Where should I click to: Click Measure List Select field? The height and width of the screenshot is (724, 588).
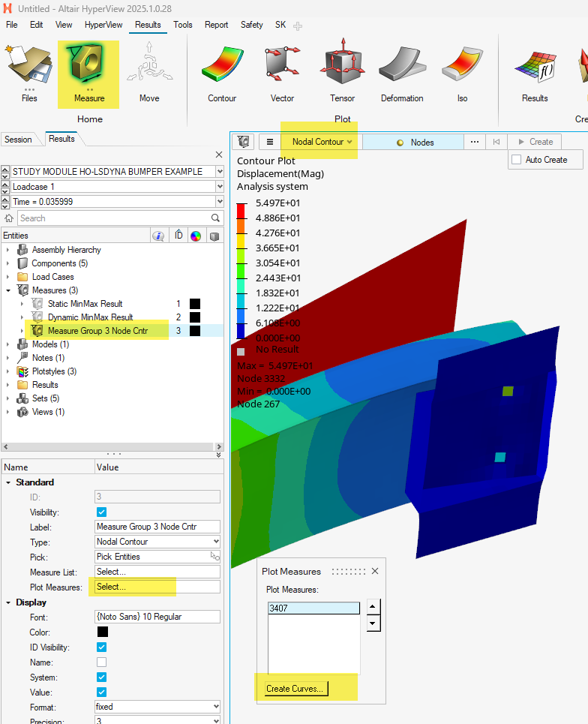click(157, 572)
